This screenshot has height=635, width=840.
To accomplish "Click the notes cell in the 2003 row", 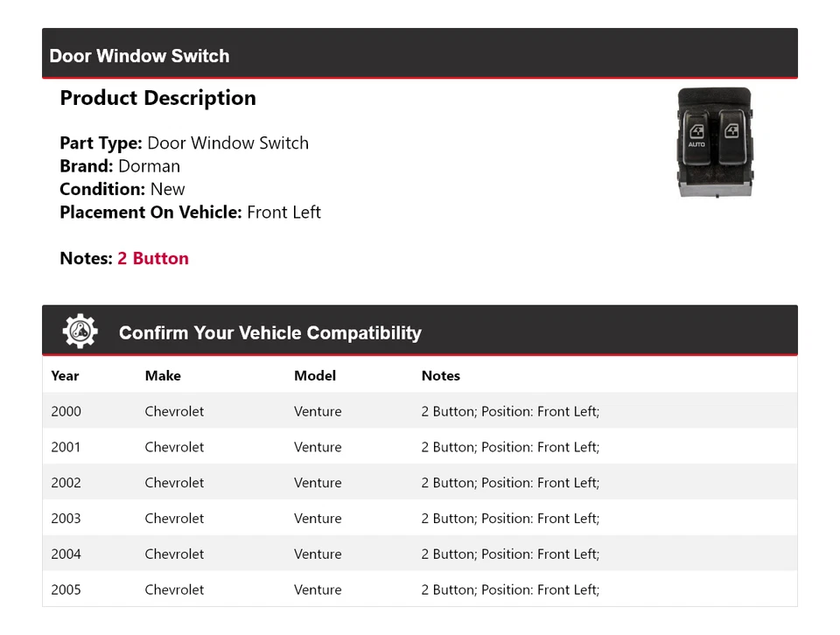I will click(510, 519).
